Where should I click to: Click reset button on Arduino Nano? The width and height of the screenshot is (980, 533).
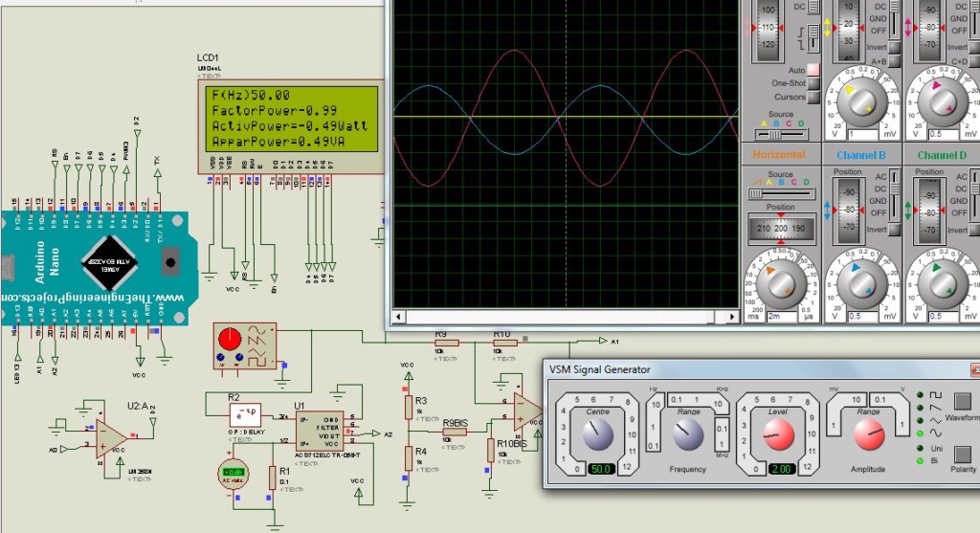point(170,262)
